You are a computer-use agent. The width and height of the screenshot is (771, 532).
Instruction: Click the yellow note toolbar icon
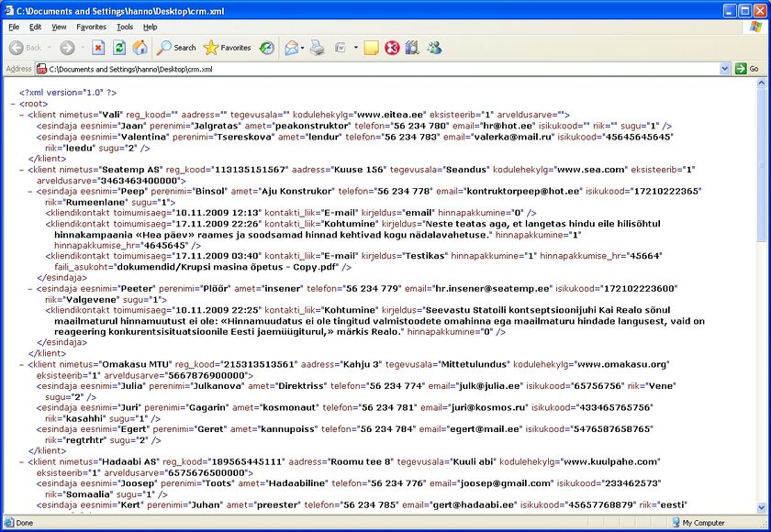[x=371, y=48]
